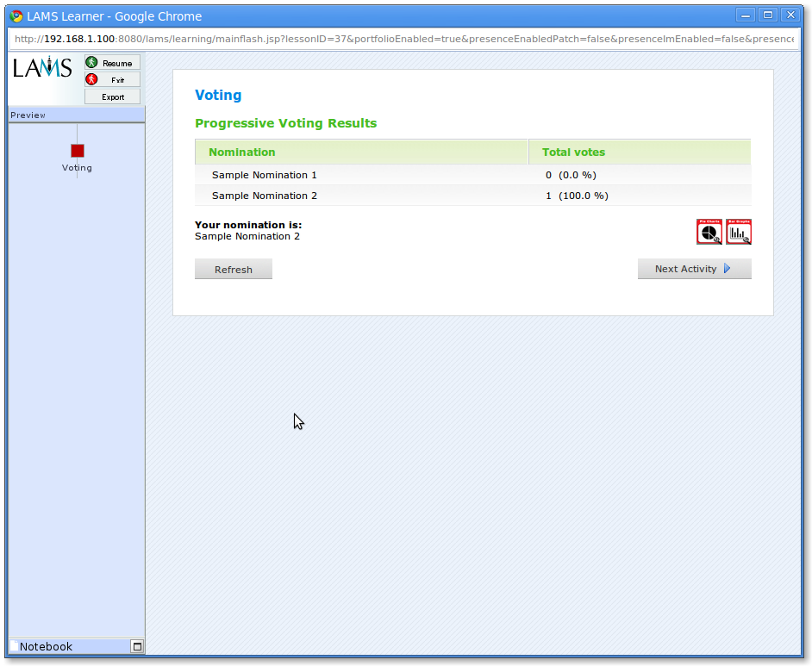Select the Sample Nomination 1 row
The height and width of the screenshot is (666, 812).
(x=265, y=175)
